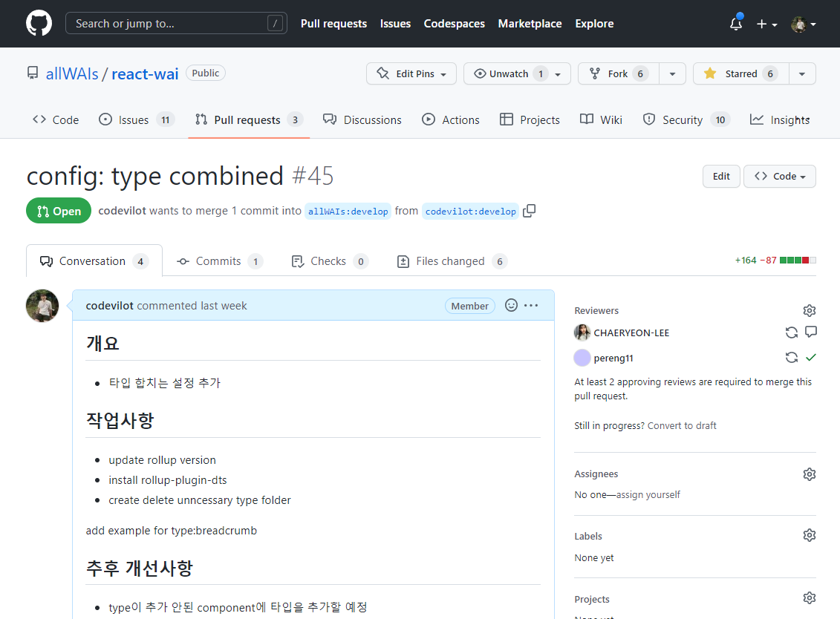Switch to the repository Code tab

[x=56, y=120]
